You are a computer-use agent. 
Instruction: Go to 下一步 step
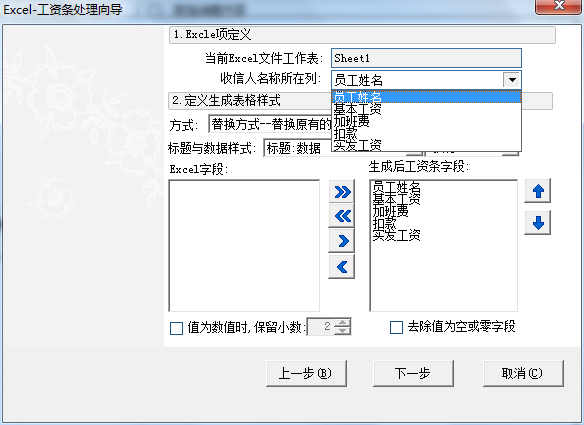tap(413, 373)
